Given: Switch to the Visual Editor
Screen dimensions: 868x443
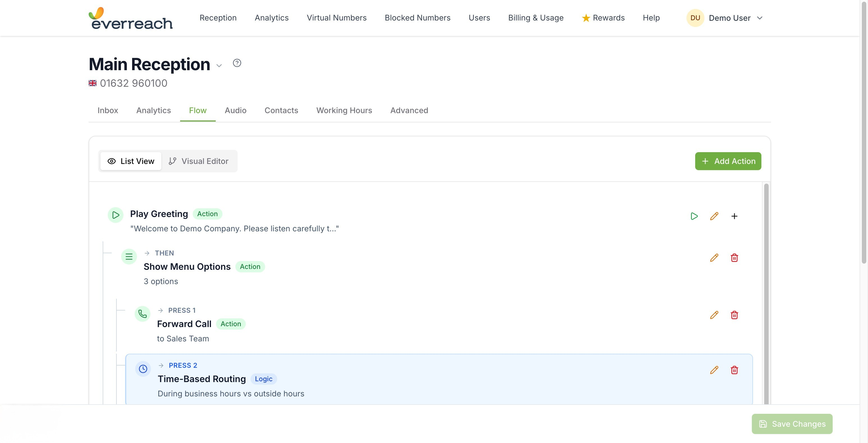Looking at the screenshot, I should (199, 161).
